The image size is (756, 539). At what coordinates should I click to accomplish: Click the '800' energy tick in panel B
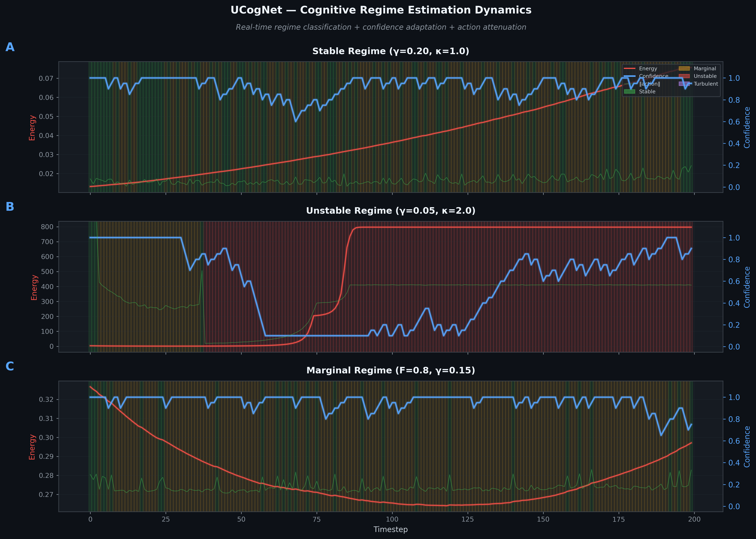pos(47,227)
